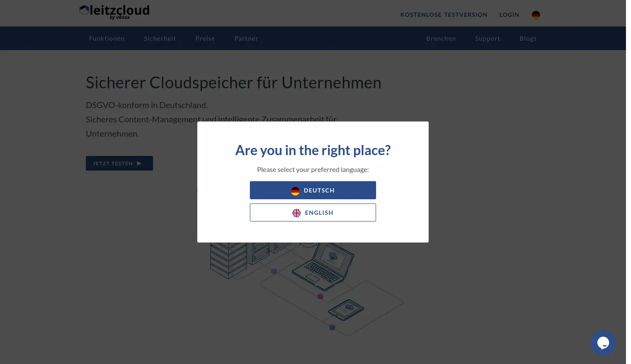
Task: Click the play triangle in JETZT TESTEN
Action: pyautogui.click(x=139, y=163)
